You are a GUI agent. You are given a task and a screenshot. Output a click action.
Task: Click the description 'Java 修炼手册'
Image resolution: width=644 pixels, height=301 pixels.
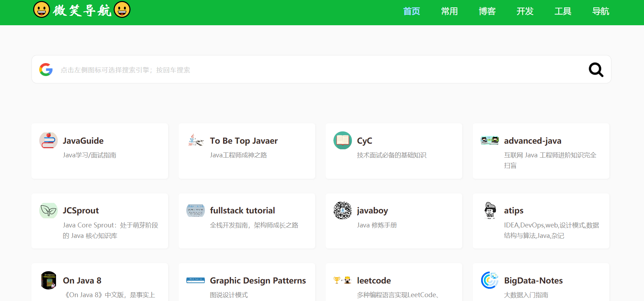(377, 225)
